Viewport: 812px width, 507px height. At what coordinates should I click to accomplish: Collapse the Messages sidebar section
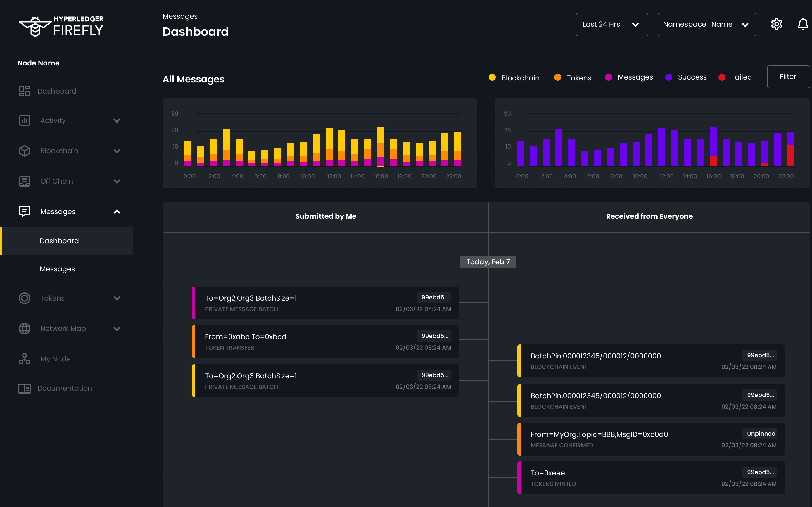click(117, 211)
